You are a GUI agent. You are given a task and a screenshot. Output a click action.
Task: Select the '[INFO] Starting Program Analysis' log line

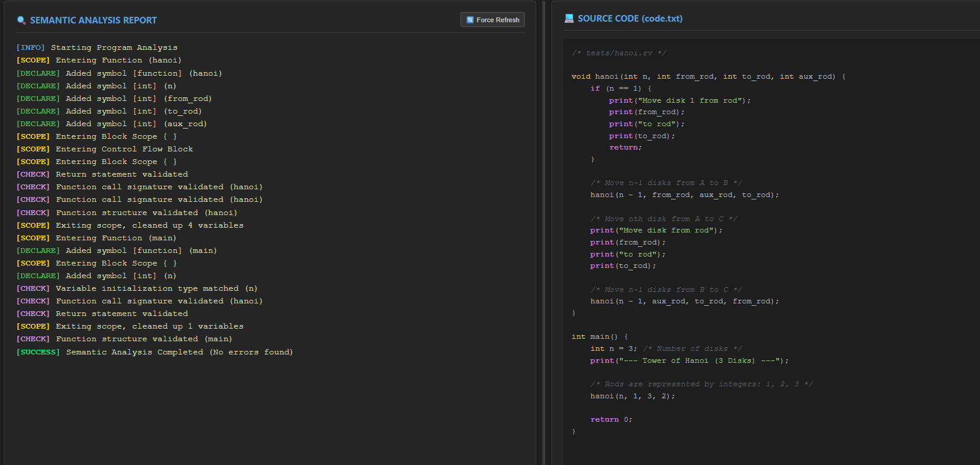click(97, 47)
